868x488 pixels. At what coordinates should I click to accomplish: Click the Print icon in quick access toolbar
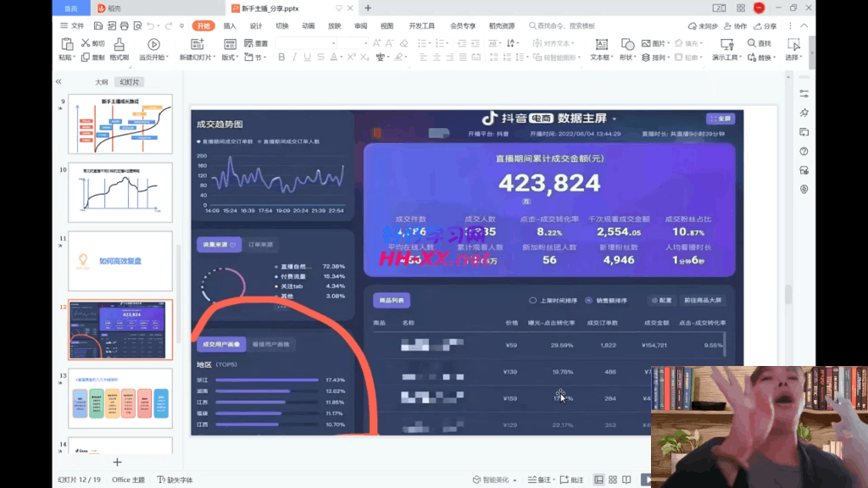click(x=124, y=26)
